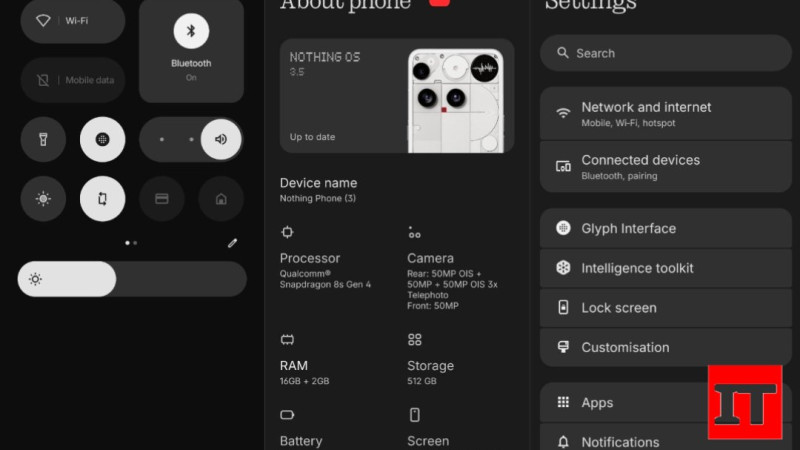Open Glyph Interface settings
This screenshot has width=800, height=450.
(666, 228)
